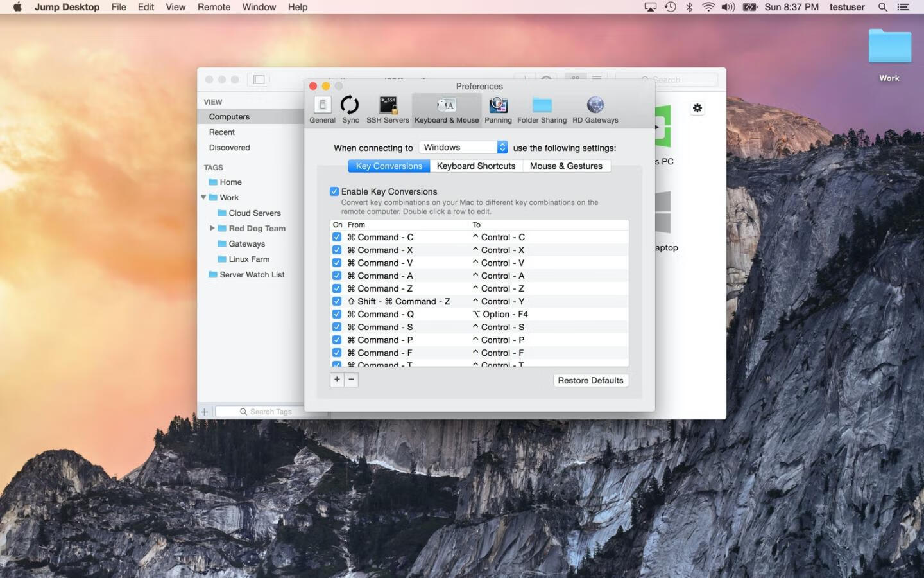Switch to the Keyboard Shortcuts tab
924x578 pixels.
point(475,166)
